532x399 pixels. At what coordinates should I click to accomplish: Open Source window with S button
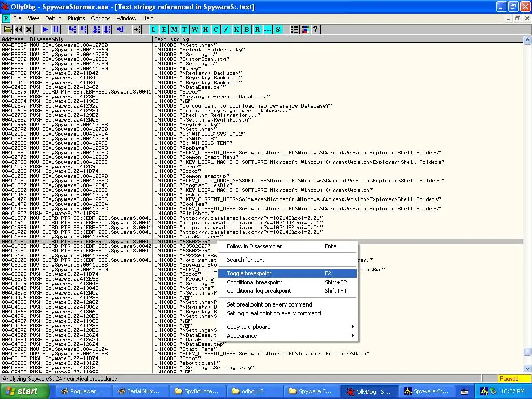(x=278, y=30)
